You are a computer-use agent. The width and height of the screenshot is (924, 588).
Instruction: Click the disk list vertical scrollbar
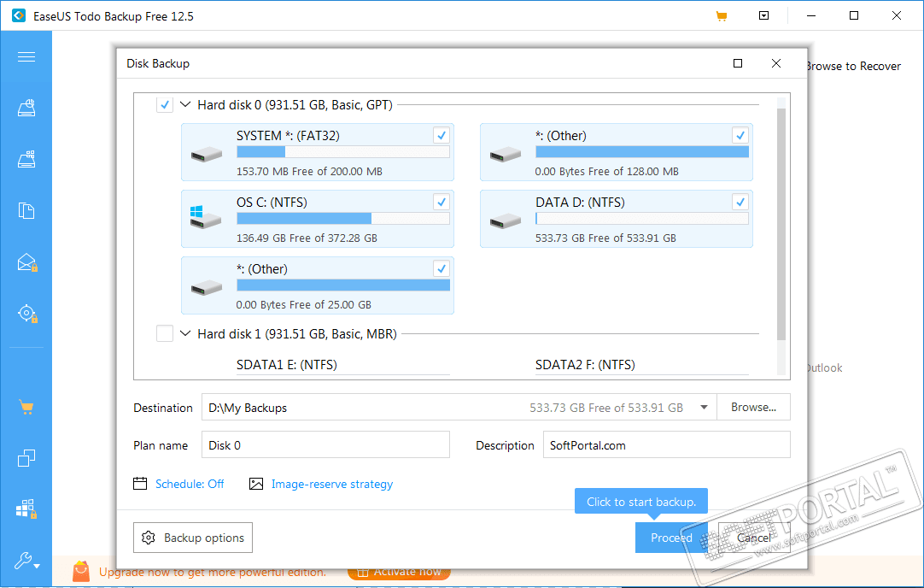pos(781,222)
